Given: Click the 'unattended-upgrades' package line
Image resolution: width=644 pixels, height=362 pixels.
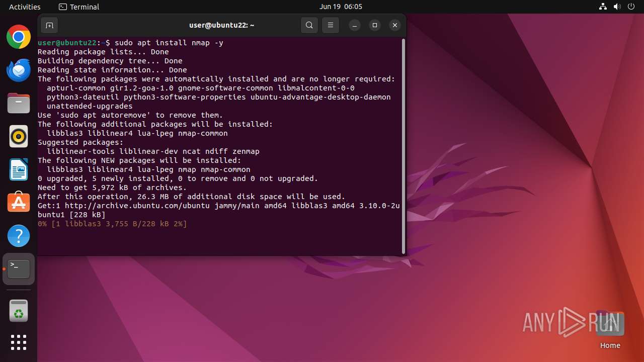Looking at the screenshot, I should click(90, 106).
